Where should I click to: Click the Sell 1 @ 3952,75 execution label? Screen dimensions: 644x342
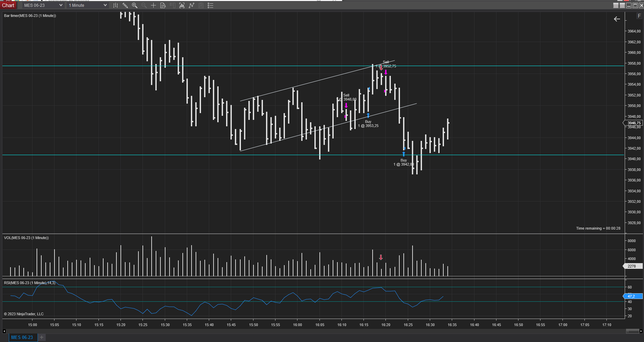coord(386,64)
